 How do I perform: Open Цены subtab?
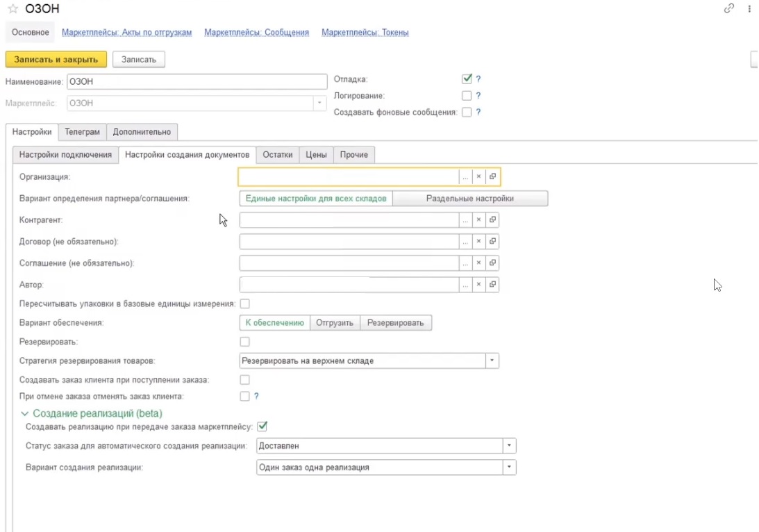316,155
